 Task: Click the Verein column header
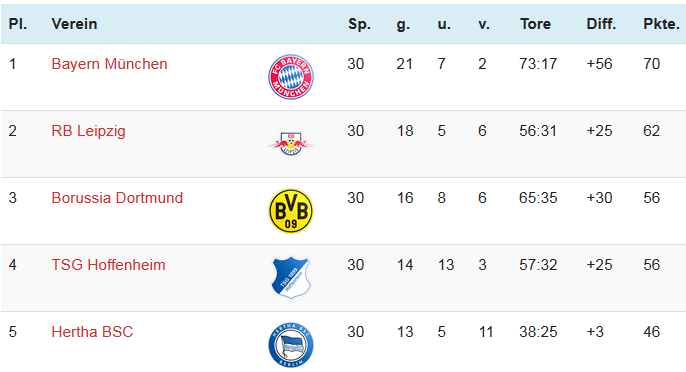pyautogui.click(x=74, y=24)
